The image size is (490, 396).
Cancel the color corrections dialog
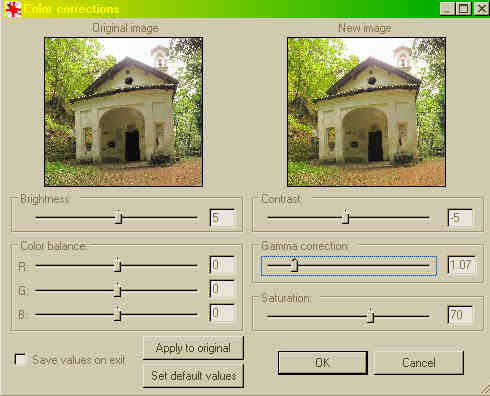(x=419, y=363)
